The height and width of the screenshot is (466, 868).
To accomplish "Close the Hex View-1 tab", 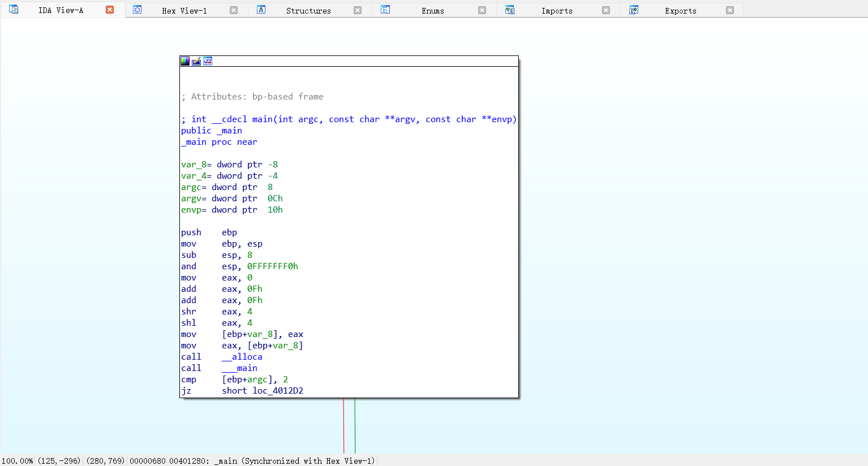I will (234, 10).
